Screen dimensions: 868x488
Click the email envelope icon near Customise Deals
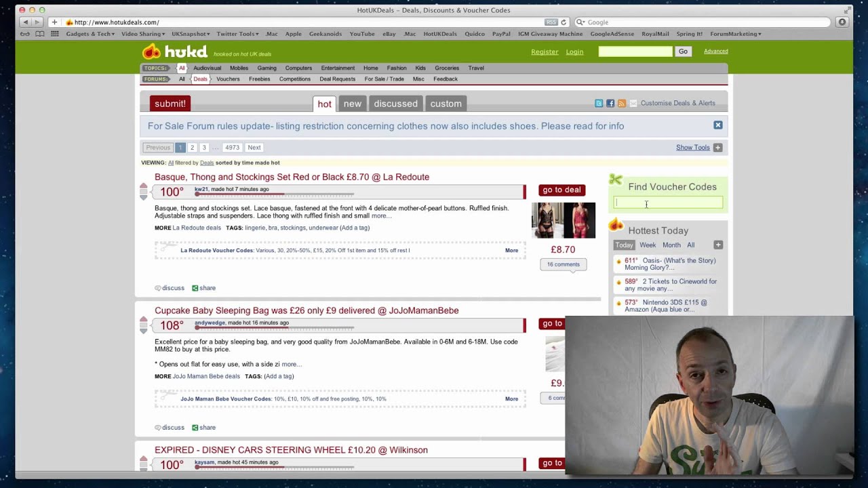pyautogui.click(x=633, y=103)
